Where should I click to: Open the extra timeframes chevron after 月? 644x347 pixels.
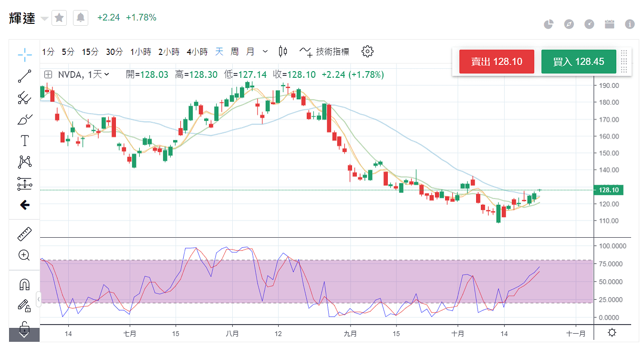tap(265, 52)
